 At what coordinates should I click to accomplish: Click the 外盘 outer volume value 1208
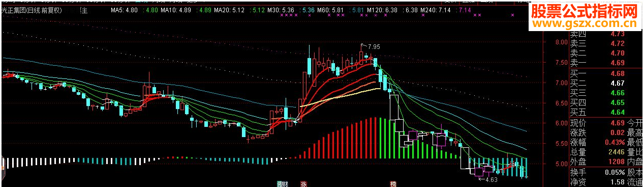616,162
